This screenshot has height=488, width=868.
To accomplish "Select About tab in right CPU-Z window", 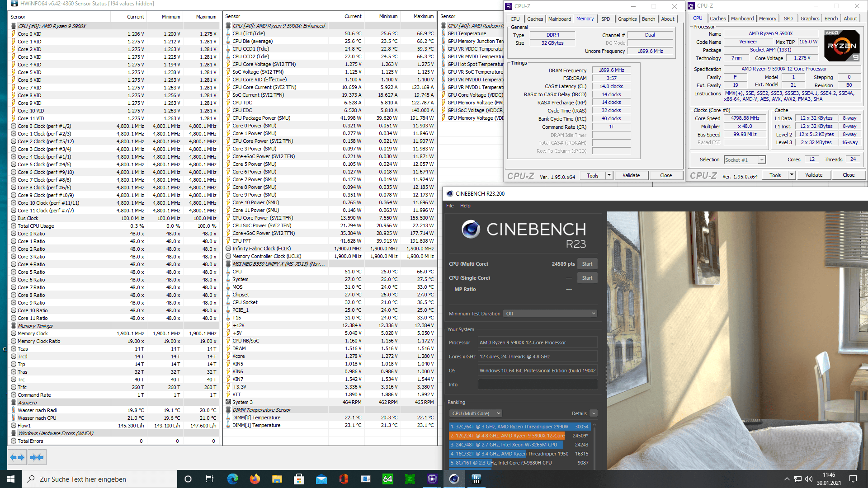I will (x=850, y=19).
